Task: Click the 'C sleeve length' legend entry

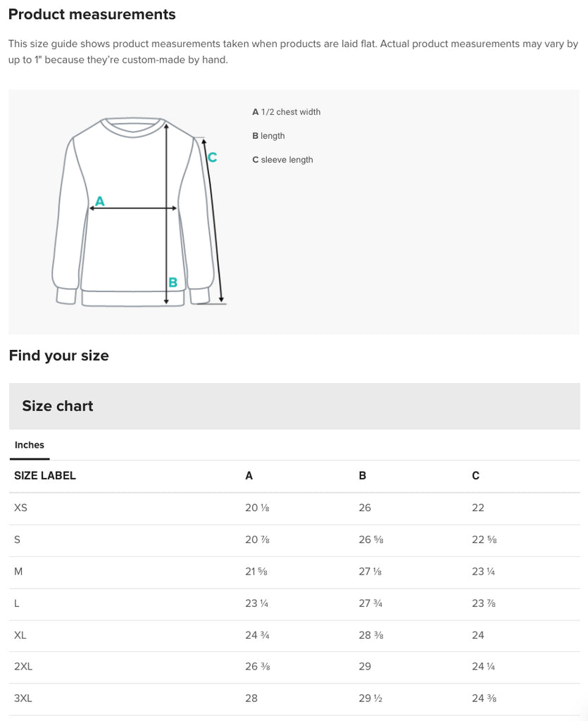Action: (282, 160)
